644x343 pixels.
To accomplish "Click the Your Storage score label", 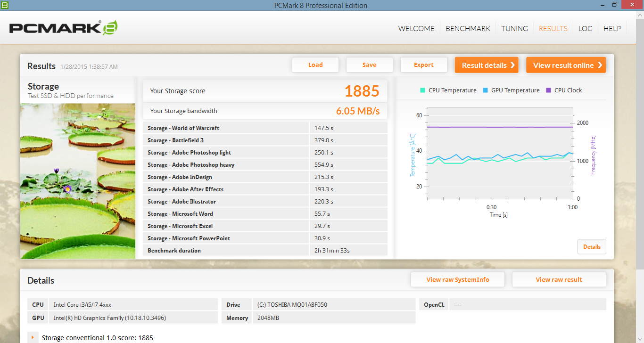I will (178, 91).
